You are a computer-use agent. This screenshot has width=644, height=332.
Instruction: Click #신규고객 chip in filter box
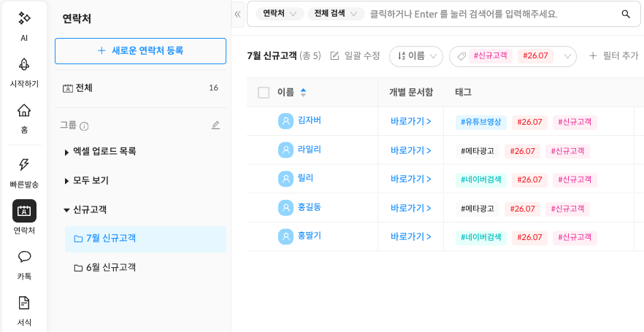pos(490,55)
